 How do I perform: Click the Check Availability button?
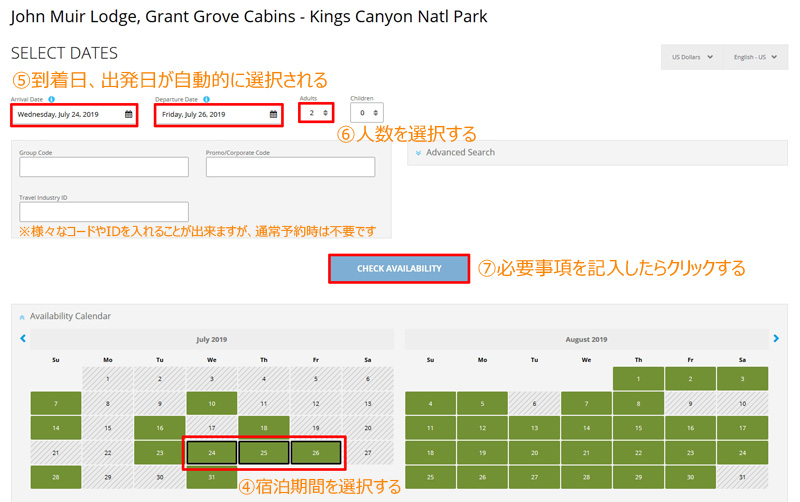399,268
